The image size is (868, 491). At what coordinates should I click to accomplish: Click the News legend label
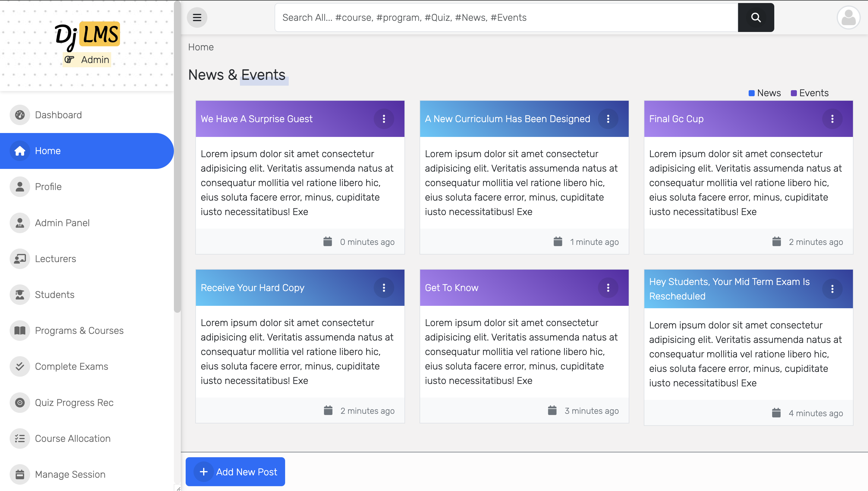click(769, 93)
